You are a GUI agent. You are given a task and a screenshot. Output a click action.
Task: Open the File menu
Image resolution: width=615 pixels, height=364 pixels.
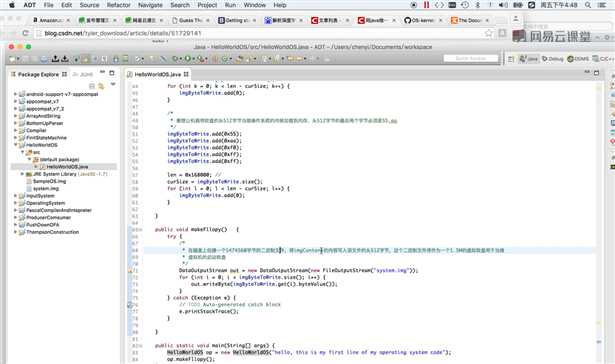click(x=49, y=5)
